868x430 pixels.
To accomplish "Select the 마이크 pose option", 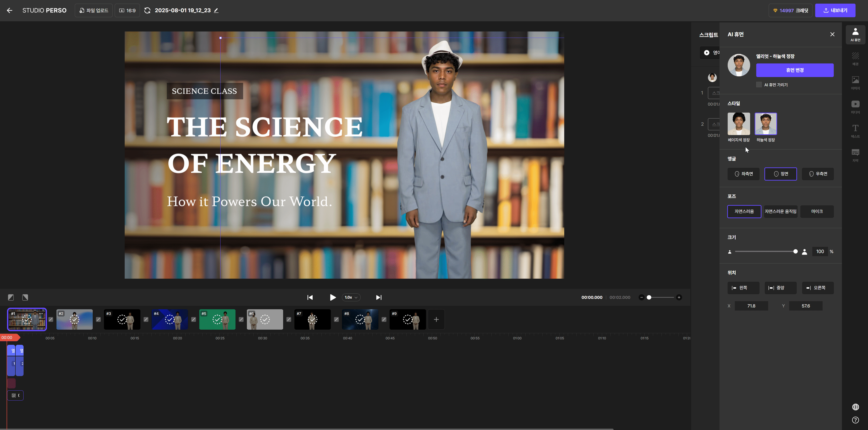I will [817, 211].
